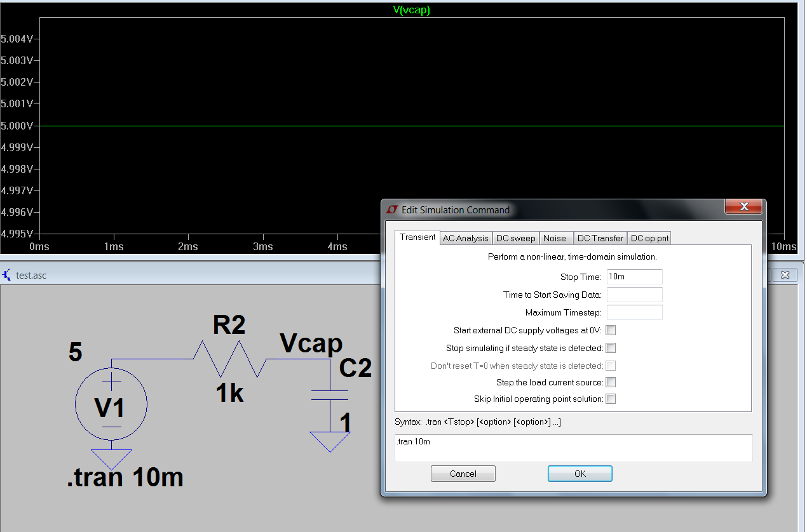Click the .tran 10m directive on schematic
Viewport: 807px width, 532px height.
[125, 477]
